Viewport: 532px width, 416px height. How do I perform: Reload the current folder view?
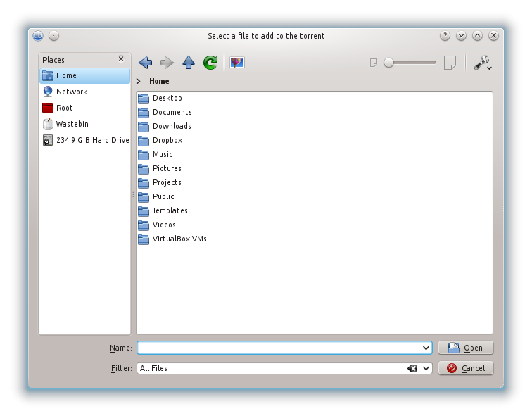pyautogui.click(x=210, y=63)
